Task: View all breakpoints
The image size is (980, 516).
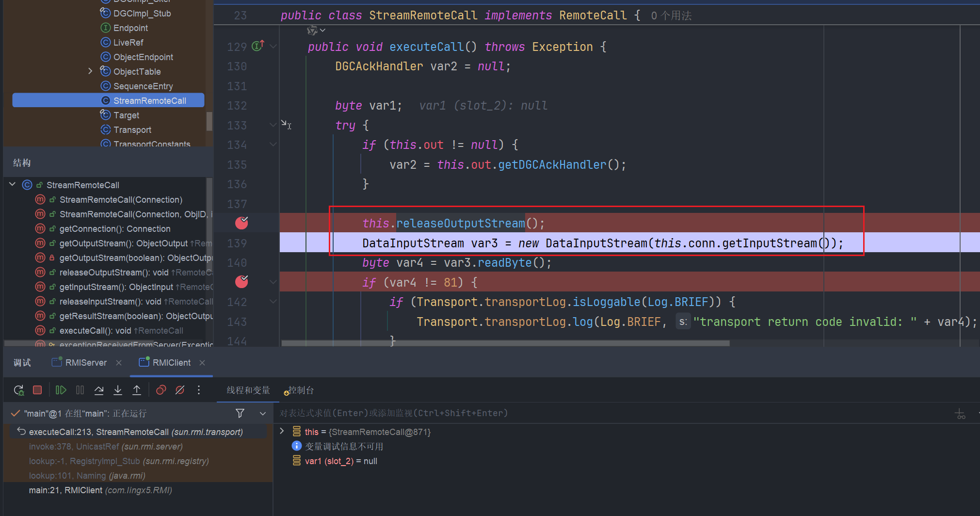Action: (x=161, y=390)
